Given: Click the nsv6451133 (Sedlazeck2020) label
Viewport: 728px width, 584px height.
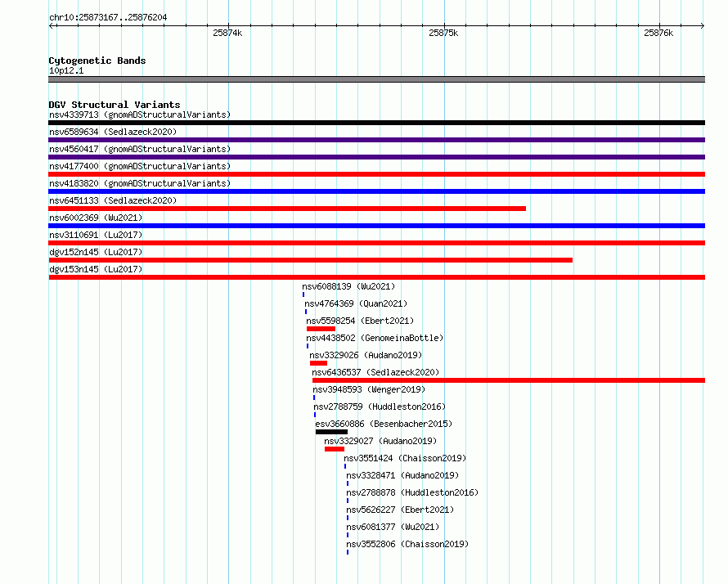Looking at the screenshot, I should click(113, 200).
